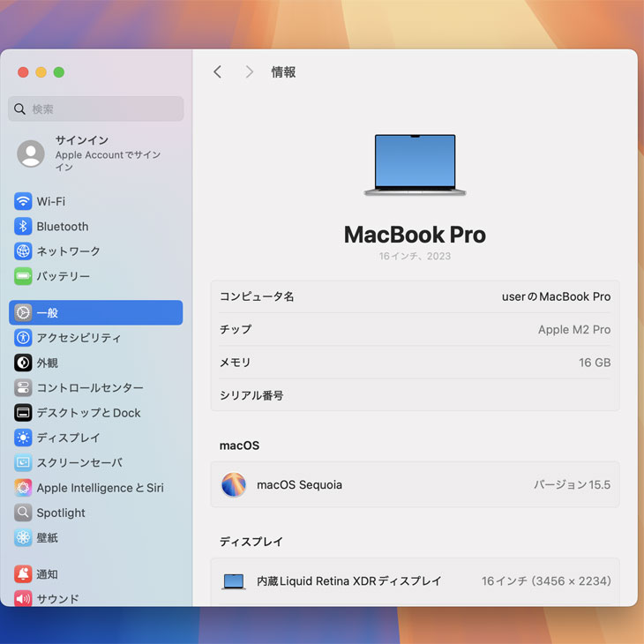Select サウンド label
Image resolution: width=644 pixels, height=644 pixels.
point(58,599)
